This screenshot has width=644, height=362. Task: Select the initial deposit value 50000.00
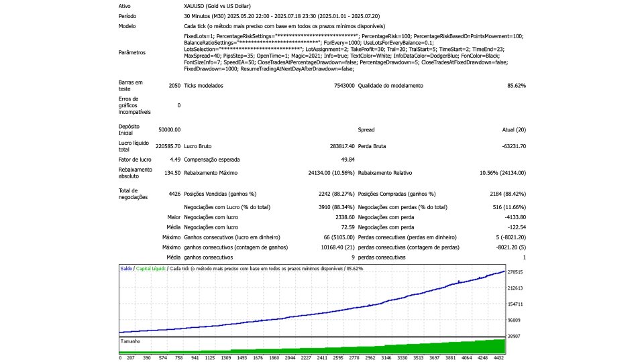tap(169, 129)
